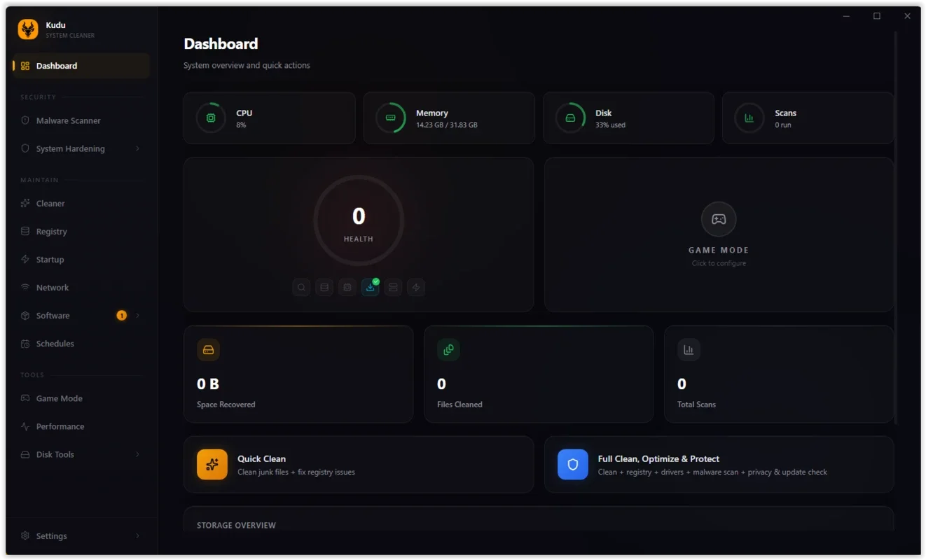Click the CPU chip icon under the health score

347,287
